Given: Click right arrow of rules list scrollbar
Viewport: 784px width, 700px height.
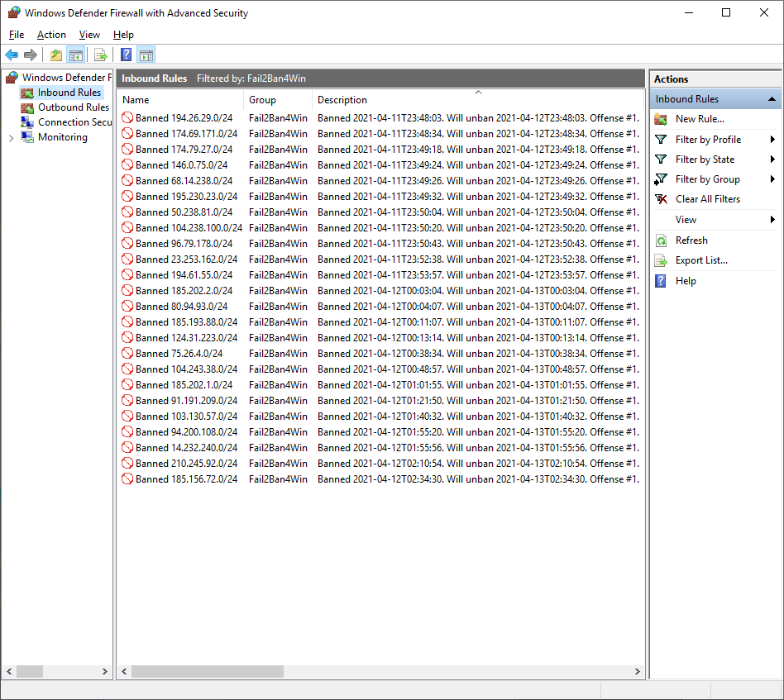Looking at the screenshot, I should [637, 672].
